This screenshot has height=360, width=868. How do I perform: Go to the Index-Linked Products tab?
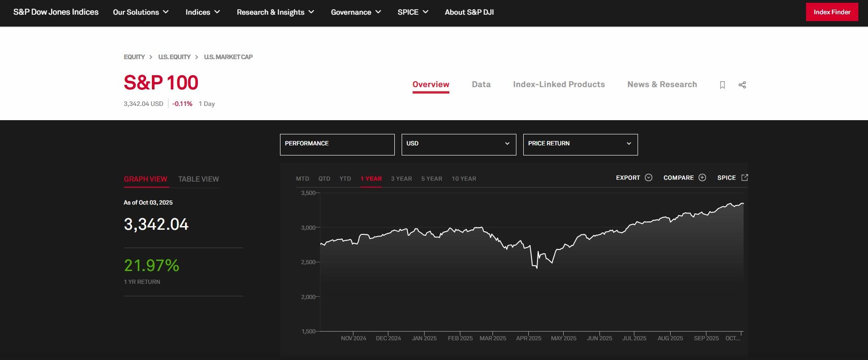559,84
